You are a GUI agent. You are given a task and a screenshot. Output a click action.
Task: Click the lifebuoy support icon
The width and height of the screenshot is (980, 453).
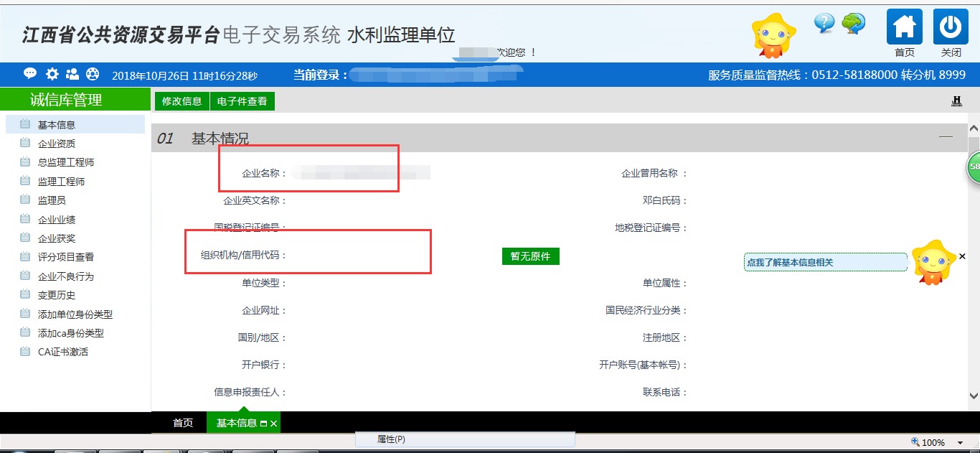[93, 74]
